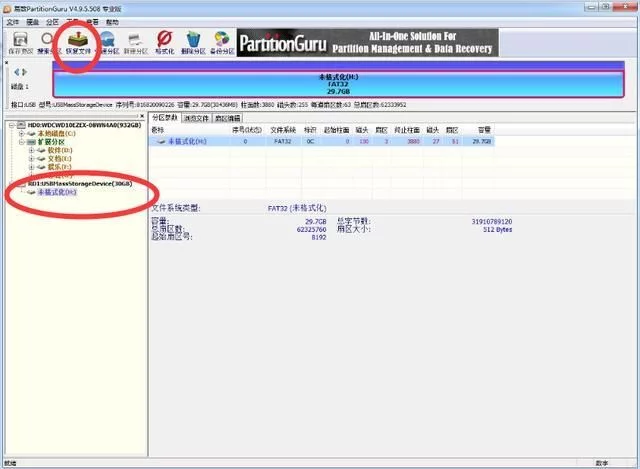Close the disk map pane with x
The width and height of the screenshot is (640, 469).
pyautogui.click(x=7, y=63)
